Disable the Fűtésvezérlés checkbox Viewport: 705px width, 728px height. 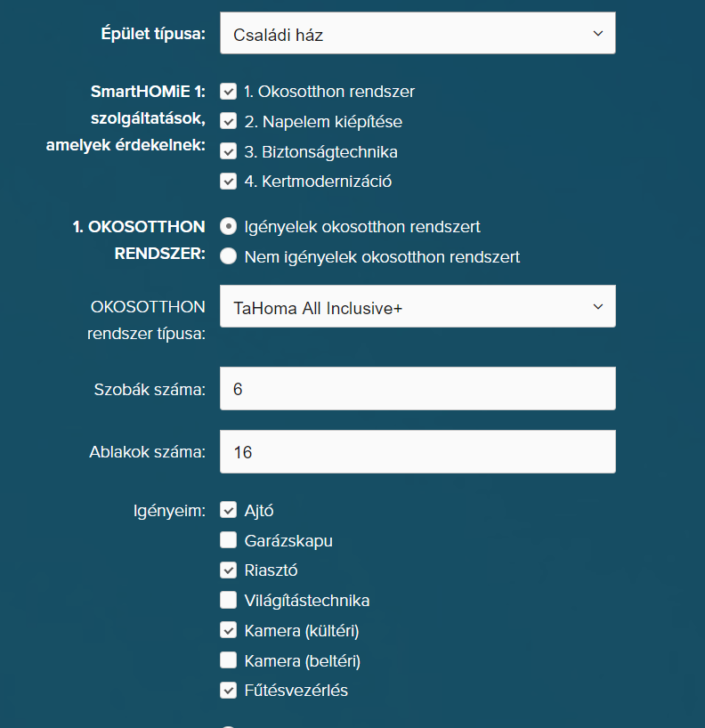tap(229, 690)
